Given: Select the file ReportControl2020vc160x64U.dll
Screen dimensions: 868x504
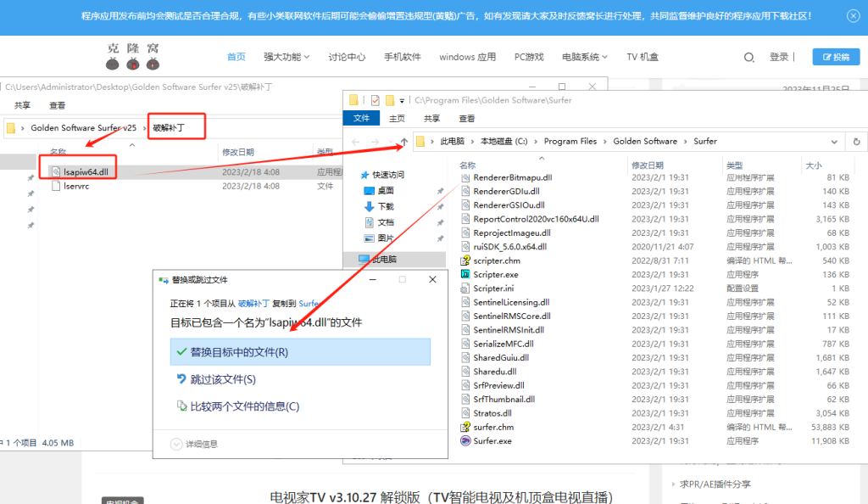Looking at the screenshot, I should (536, 219).
